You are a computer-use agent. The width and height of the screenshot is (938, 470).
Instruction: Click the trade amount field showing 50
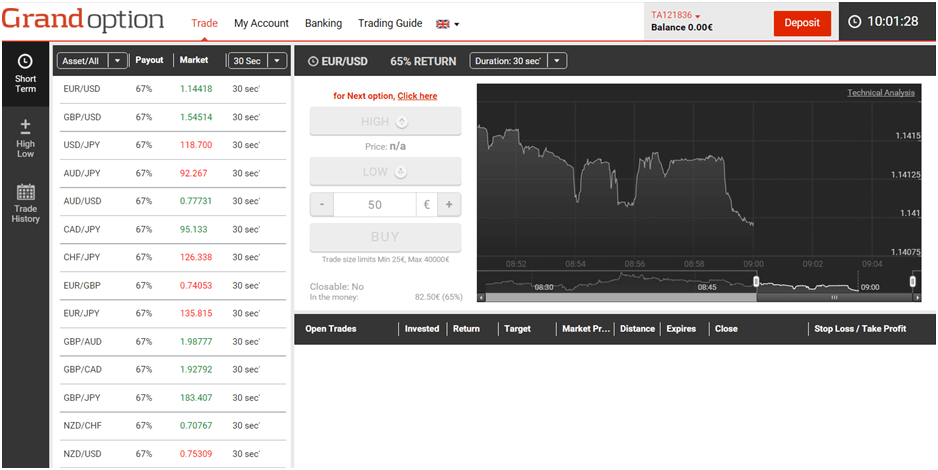375,205
